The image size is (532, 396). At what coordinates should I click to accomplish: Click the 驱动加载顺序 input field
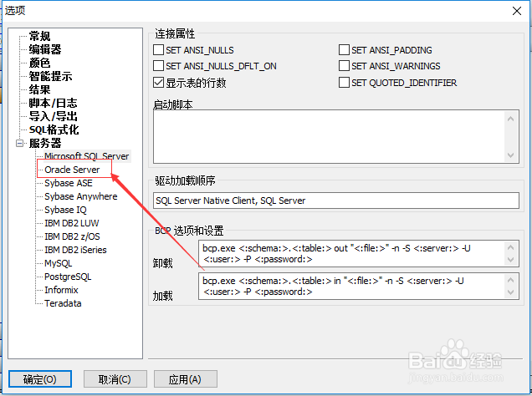point(336,201)
